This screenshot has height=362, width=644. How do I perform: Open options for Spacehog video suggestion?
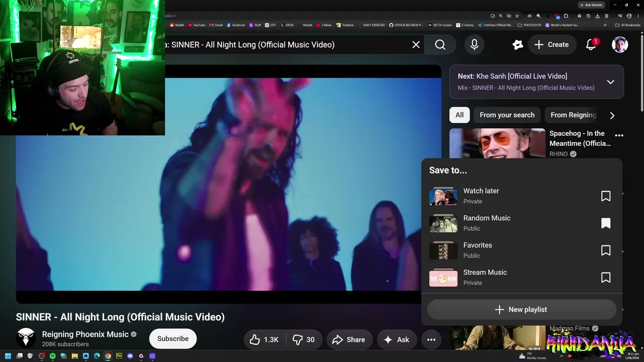[619, 135]
